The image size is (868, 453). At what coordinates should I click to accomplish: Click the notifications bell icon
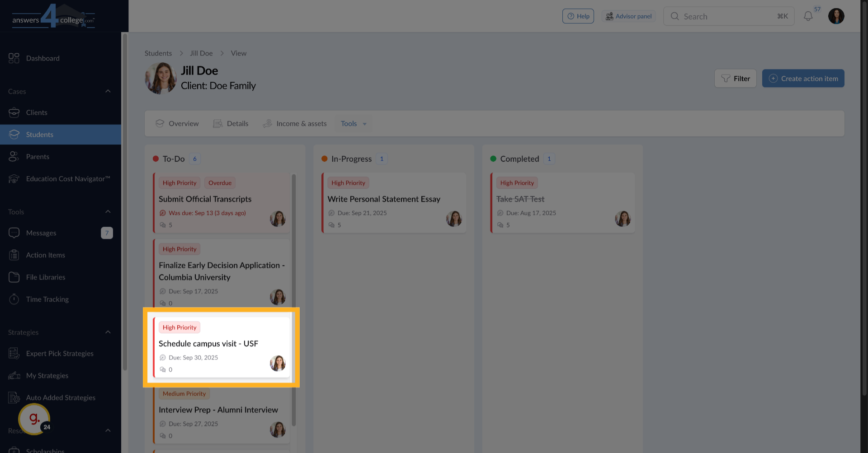pos(808,17)
